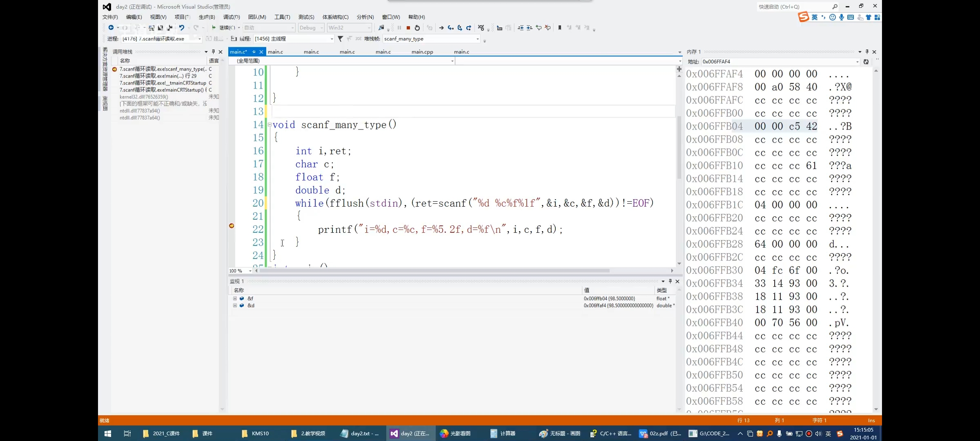Click the Restart debugging icon
The image size is (980, 441).
[417, 28]
